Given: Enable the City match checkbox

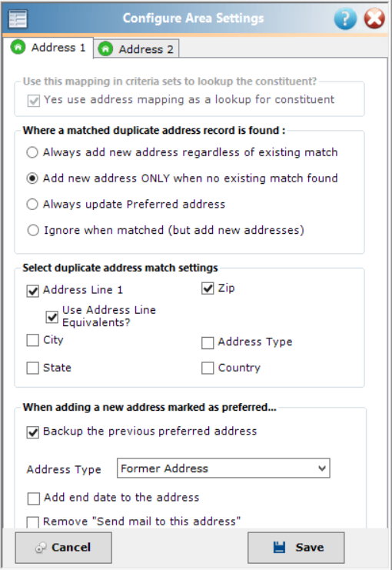Looking at the screenshot, I should click(33, 340).
